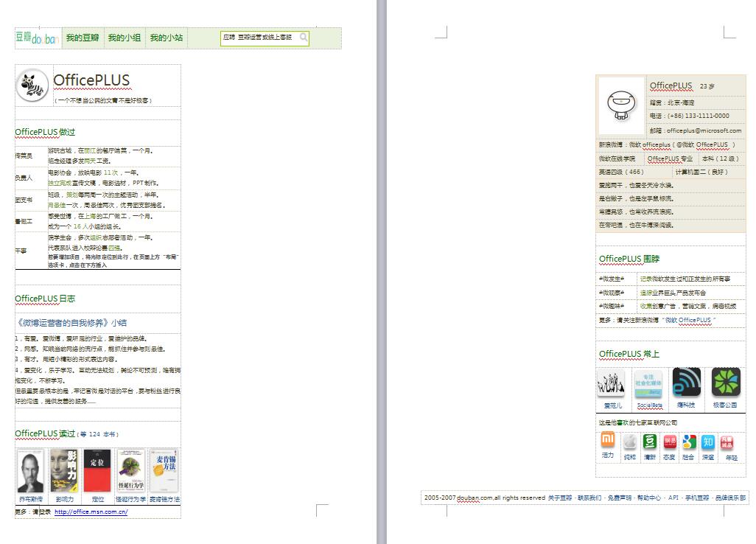Viewport: 756px width, 544px height.
Task: Open the 我的豆瓣 navigation tab
Action: [x=82, y=38]
